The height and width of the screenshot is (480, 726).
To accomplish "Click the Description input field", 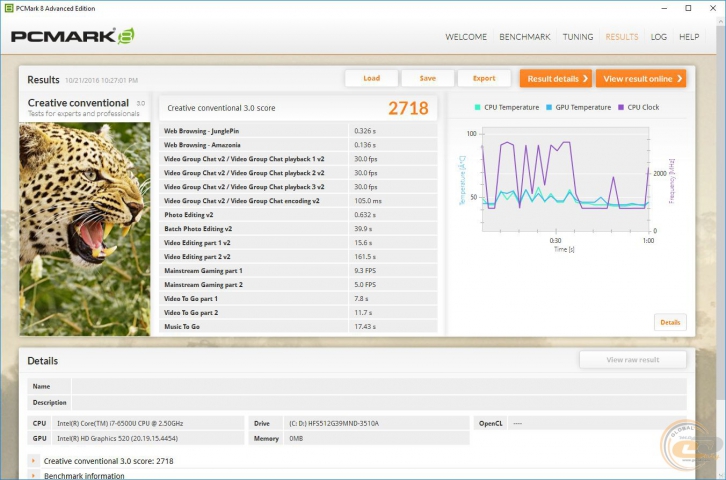I will [x=379, y=402].
